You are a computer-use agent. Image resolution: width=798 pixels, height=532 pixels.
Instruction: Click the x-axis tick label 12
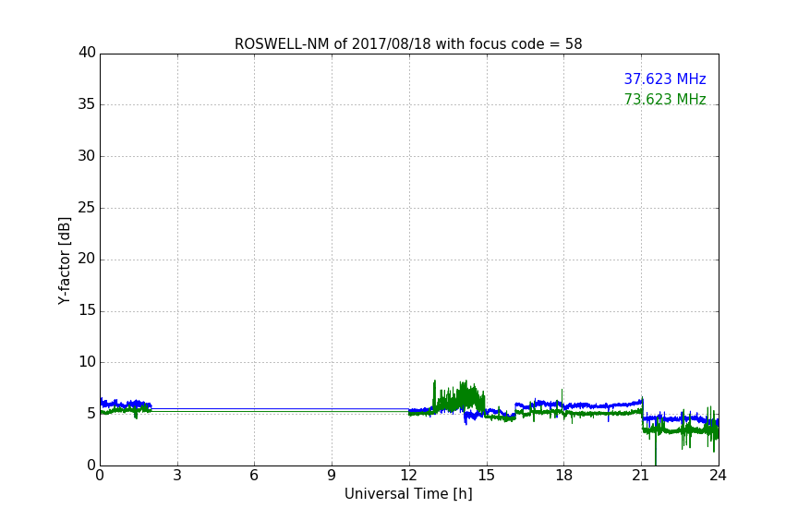[x=408, y=476]
